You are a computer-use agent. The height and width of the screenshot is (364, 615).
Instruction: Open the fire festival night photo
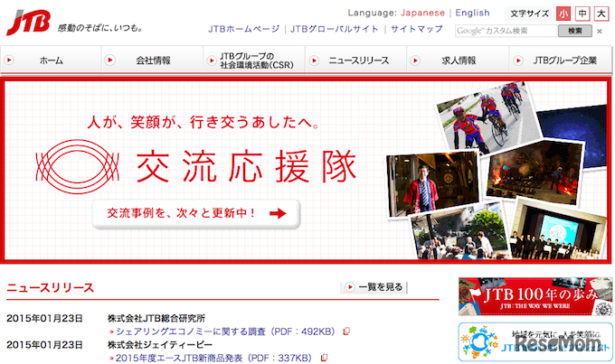535,173
